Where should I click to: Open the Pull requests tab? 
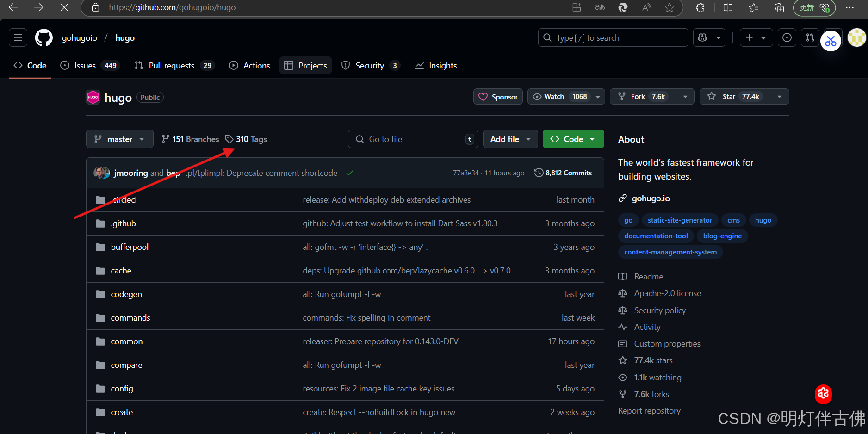[x=174, y=66]
